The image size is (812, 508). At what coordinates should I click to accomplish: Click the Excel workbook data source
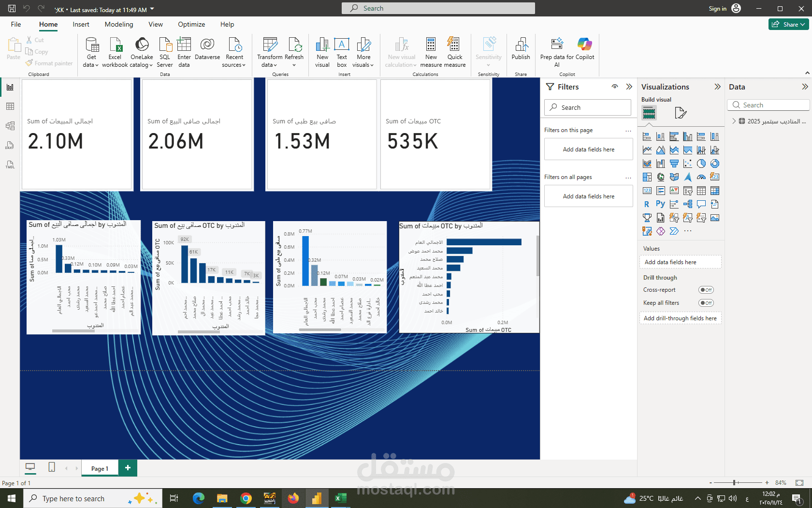(115, 52)
